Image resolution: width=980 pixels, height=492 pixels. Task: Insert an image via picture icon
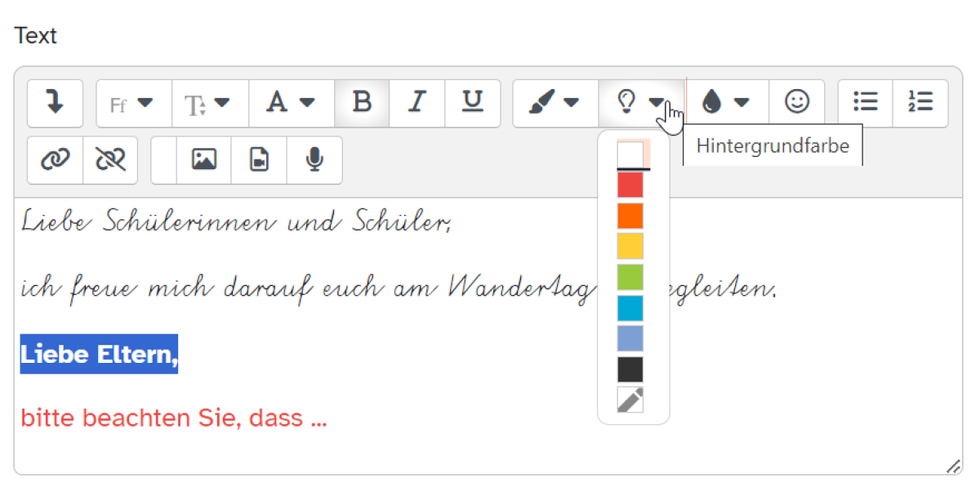pyautogui.click(x=203, y=160)
